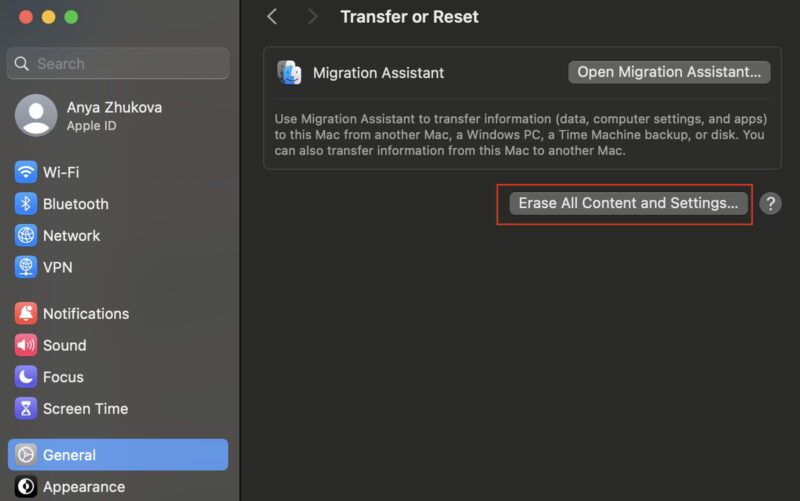Select the VPN sidebar label
800x501 pixels.
click(58, 267)
